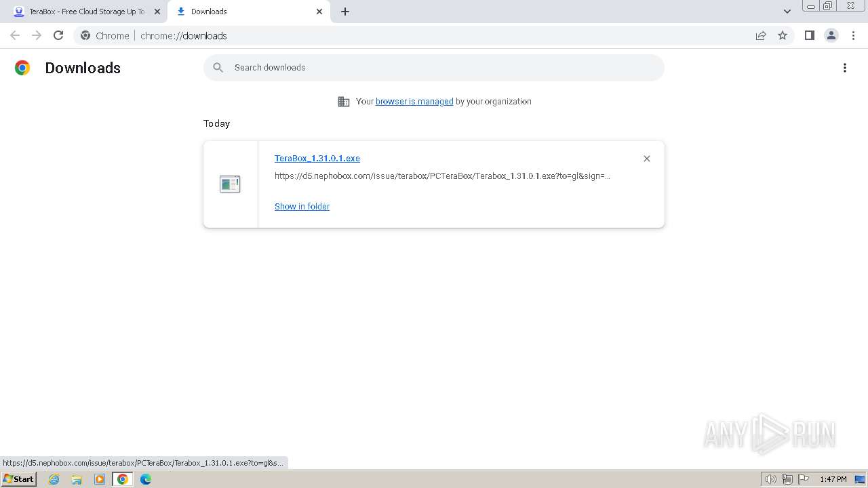Viewport: 868px width, 488px height.
Task: Open the Action Center flag icon
Action: (804, 479)
